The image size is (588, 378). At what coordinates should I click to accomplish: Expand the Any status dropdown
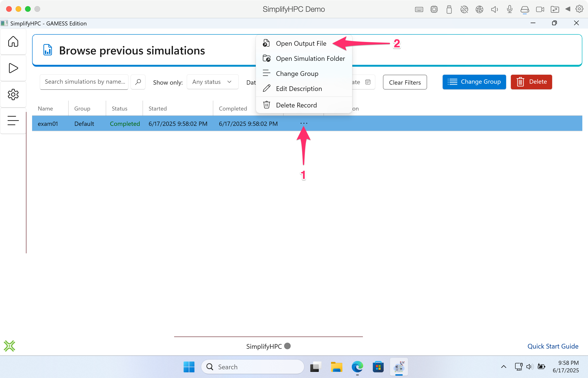(212, 82)
